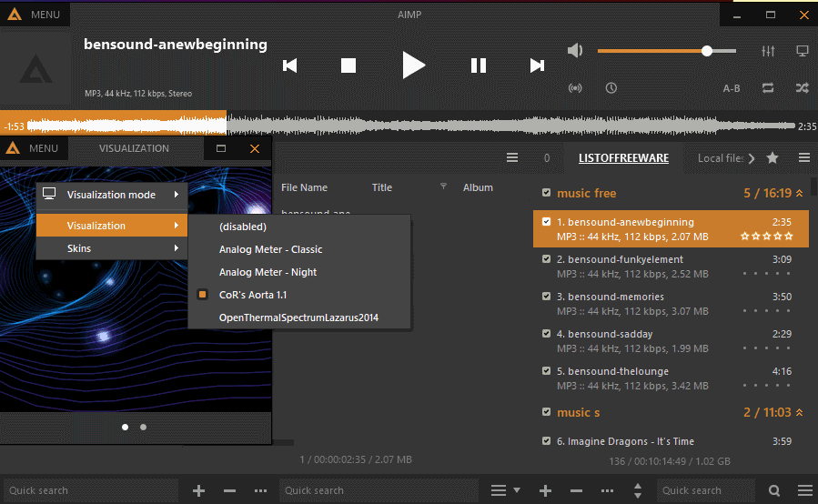Toggle shuffle playback mode
Screen dimensions: 818x504
tap(803, 88)
